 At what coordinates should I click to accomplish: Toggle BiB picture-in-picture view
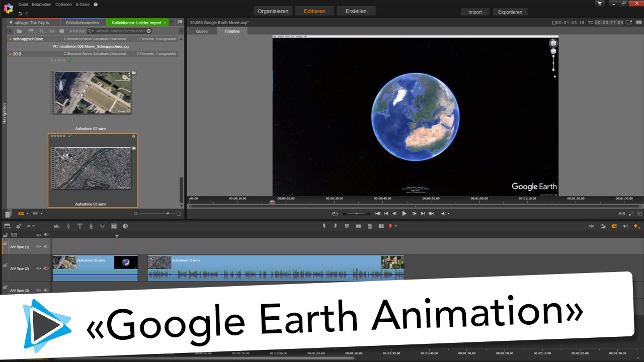[622, 214]
